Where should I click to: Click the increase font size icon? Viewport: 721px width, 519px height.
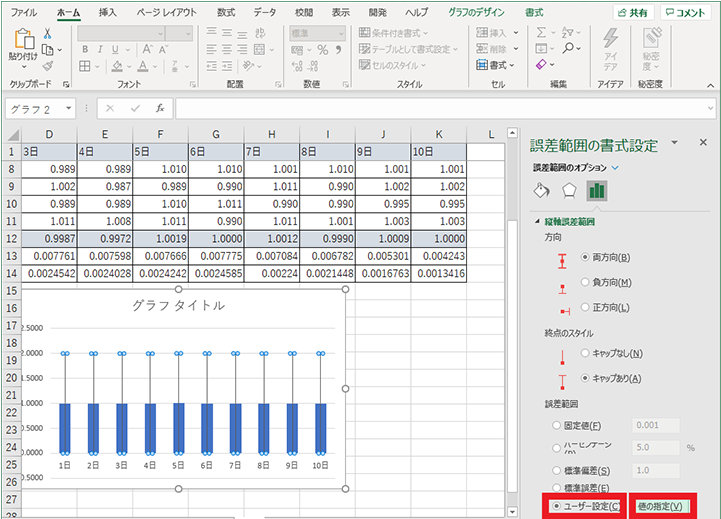pyautogui.click(x=147, y=49)
